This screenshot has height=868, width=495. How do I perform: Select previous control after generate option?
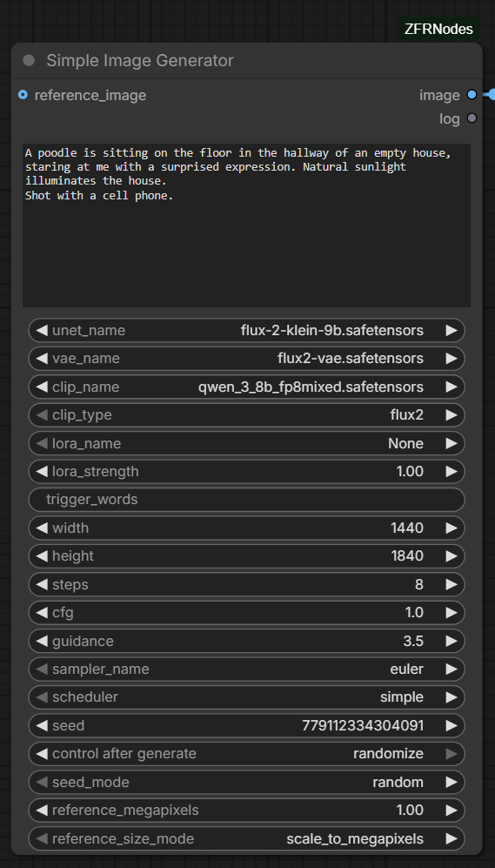click(42, 754)
